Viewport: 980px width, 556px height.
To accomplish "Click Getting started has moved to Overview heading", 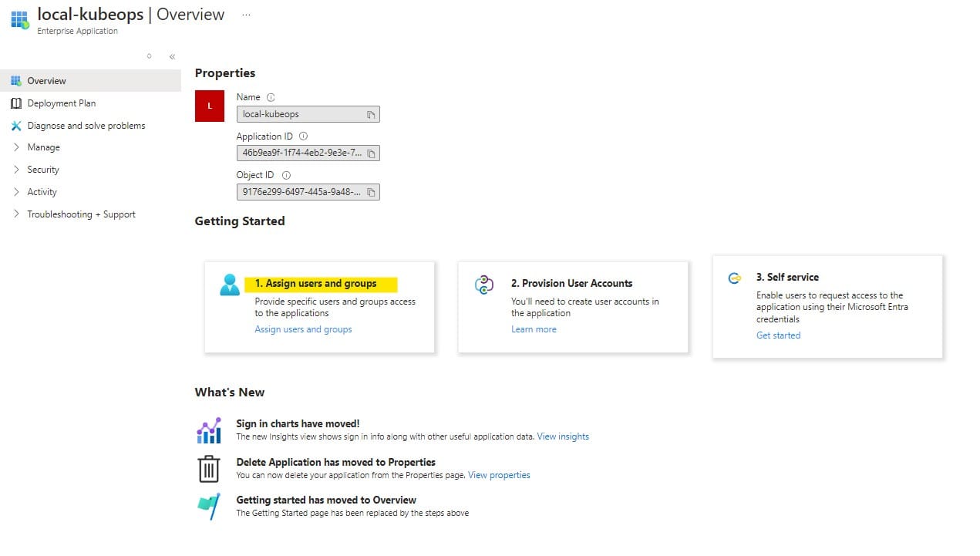I will 326,500.
